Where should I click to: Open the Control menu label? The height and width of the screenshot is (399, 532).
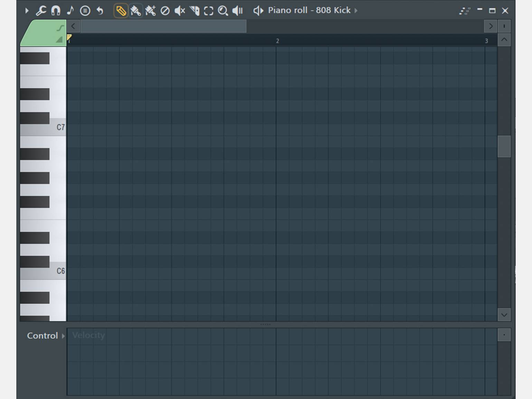point(42,335)
